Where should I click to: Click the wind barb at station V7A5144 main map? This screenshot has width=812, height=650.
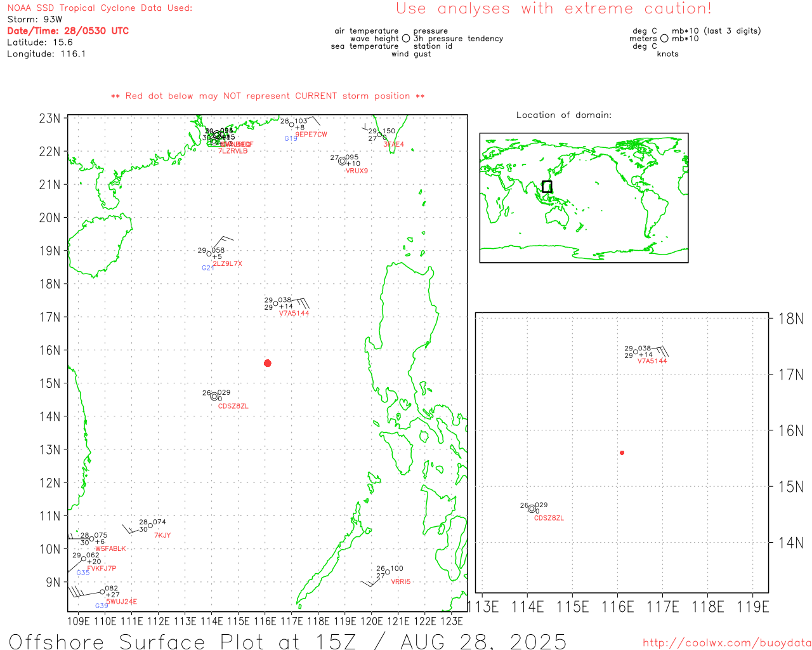[299, 303]
